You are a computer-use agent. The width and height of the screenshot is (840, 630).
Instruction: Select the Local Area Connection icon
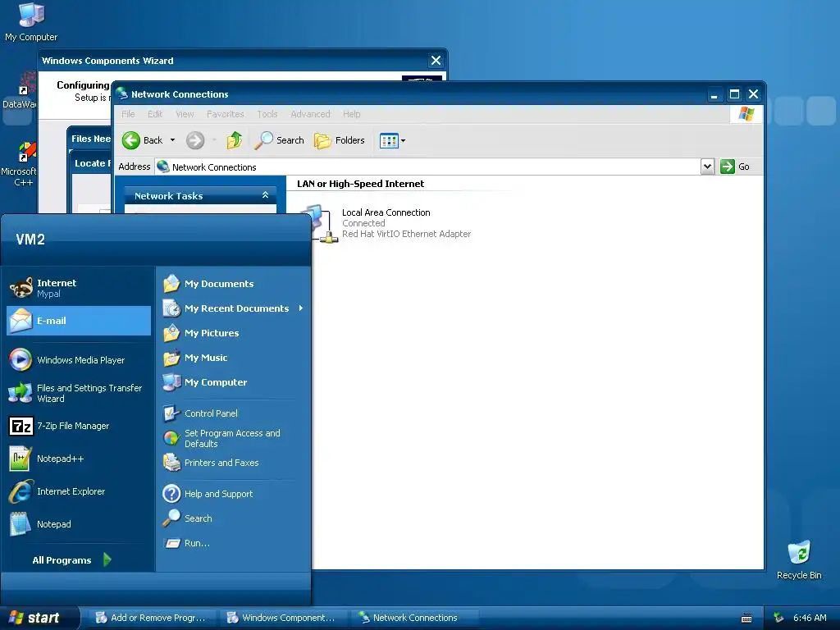click(x=322, y=223)
